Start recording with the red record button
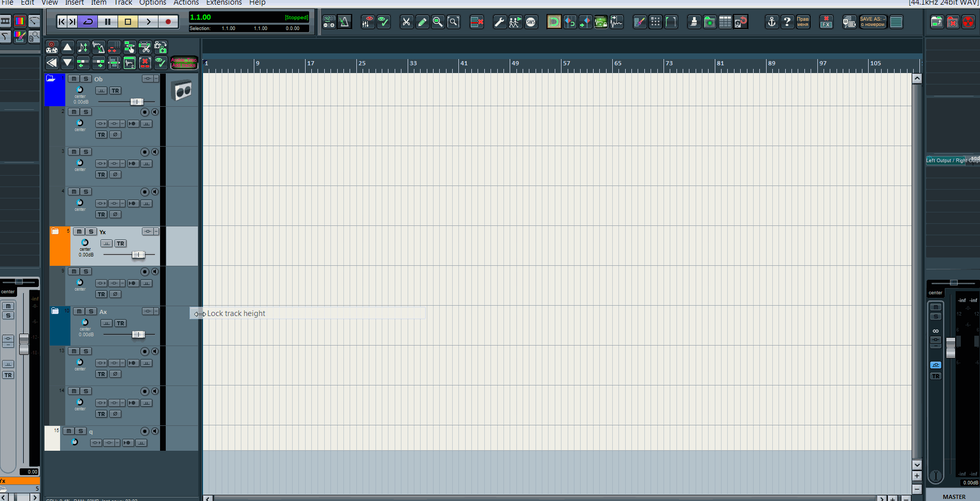 coord(168,21)
